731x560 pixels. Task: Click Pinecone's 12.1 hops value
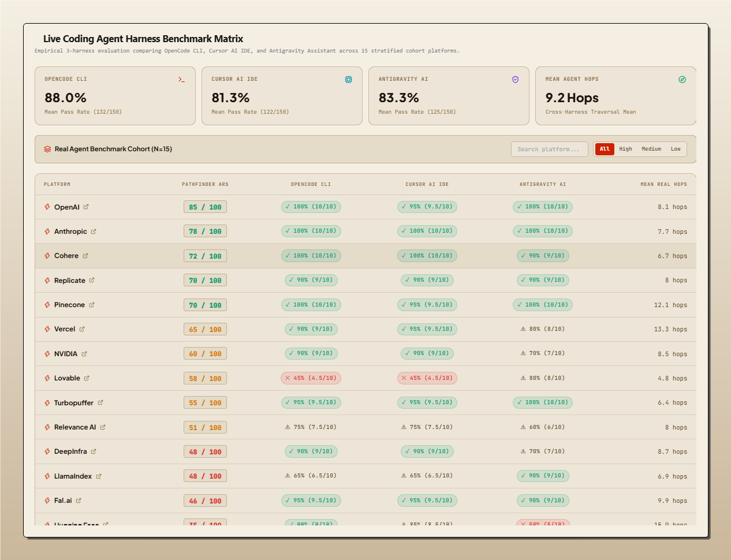[x=670, y=305]
